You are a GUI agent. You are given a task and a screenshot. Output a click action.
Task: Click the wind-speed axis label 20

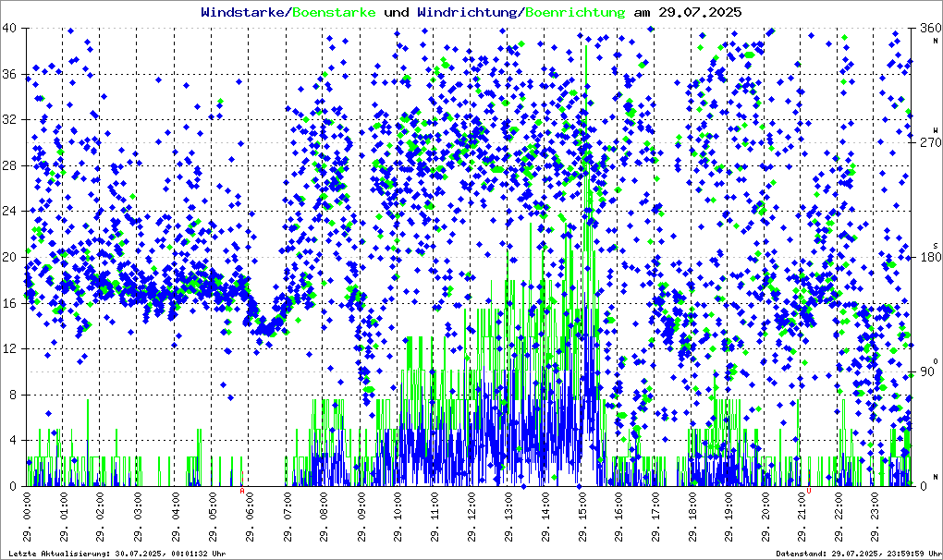[9, 257]
